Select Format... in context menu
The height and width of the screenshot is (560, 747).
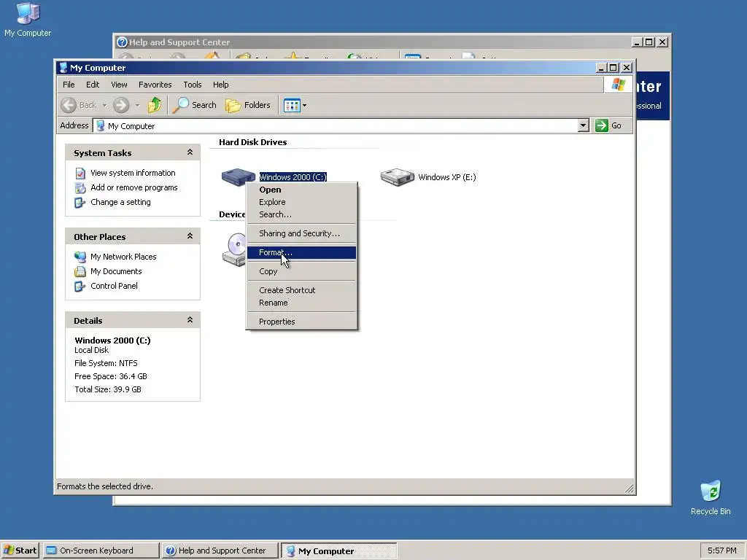301,252
